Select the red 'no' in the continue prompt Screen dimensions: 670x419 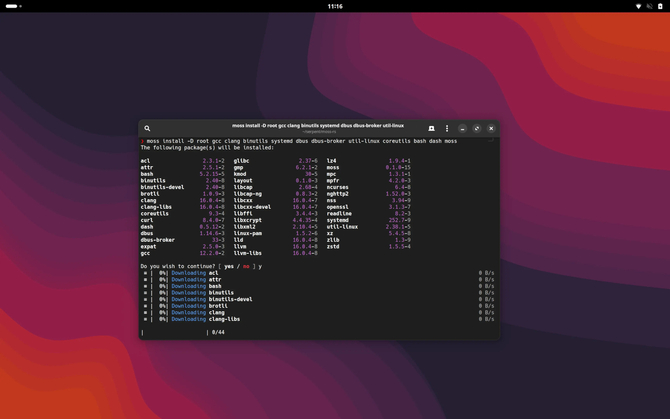pos(246,267)
